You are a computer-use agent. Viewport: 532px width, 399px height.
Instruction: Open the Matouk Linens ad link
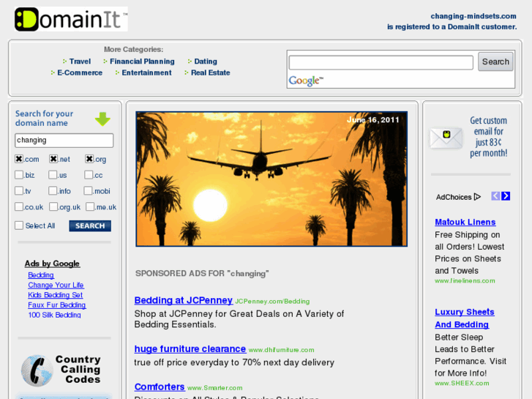pos(465,222)
